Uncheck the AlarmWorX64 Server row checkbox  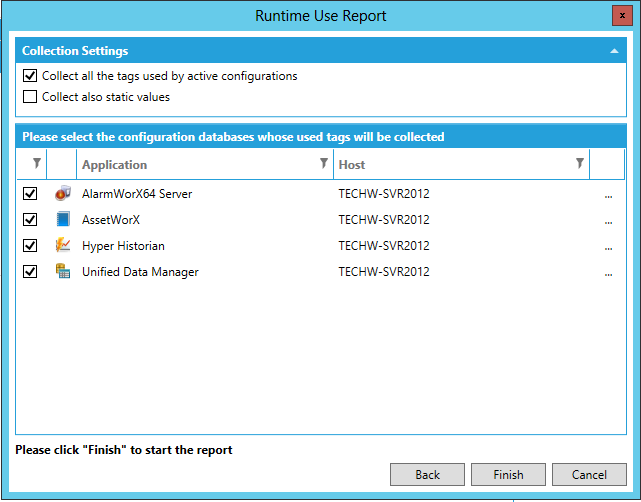click(30, 194)
